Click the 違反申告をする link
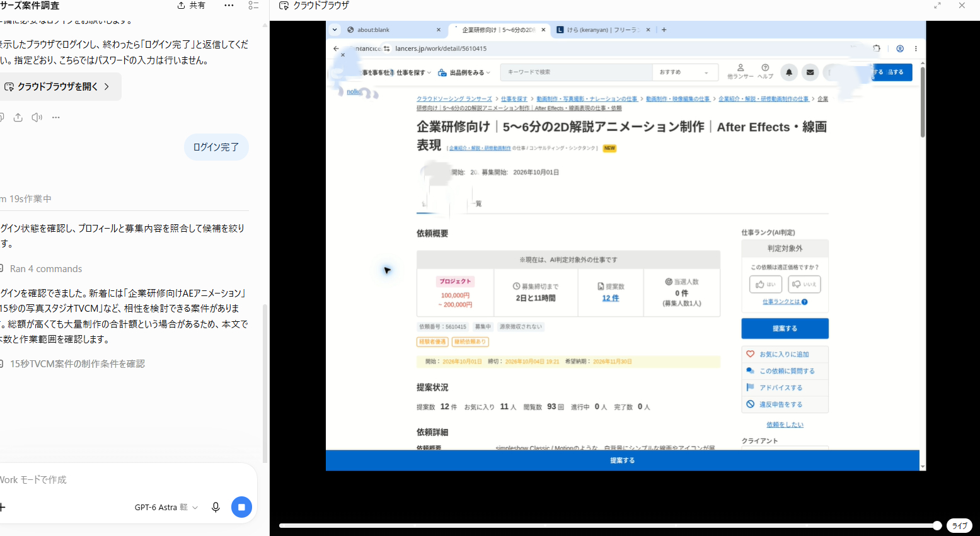The height and width of the screenshot is (536, 980). [x=780, y=404]
